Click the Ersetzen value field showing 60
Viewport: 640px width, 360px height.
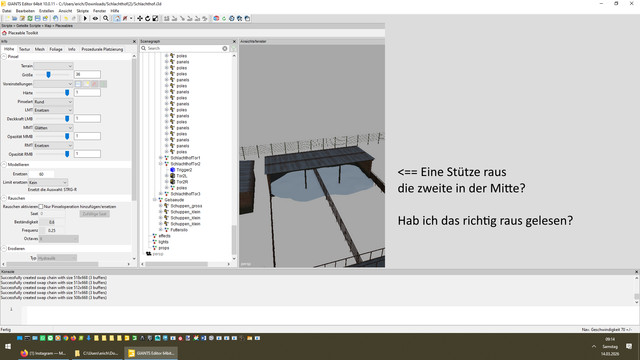tap(41, 174)
